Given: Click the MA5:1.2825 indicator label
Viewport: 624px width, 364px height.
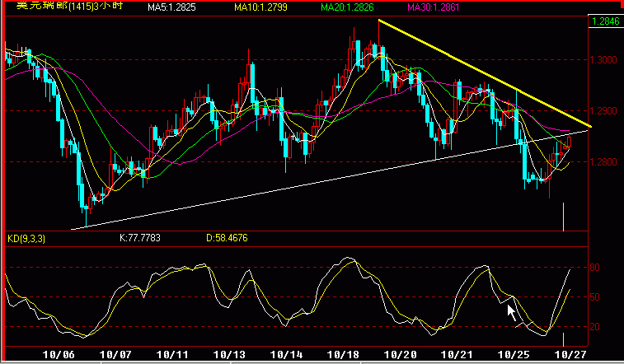Looking at the screenshot, I should click(x=171, y=7).
